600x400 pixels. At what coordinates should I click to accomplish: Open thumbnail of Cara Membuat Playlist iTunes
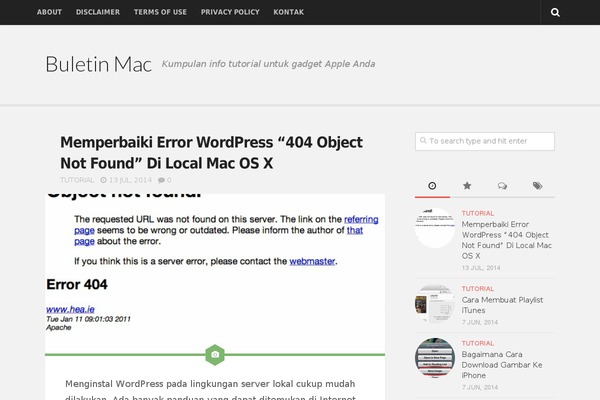(435, 303)
